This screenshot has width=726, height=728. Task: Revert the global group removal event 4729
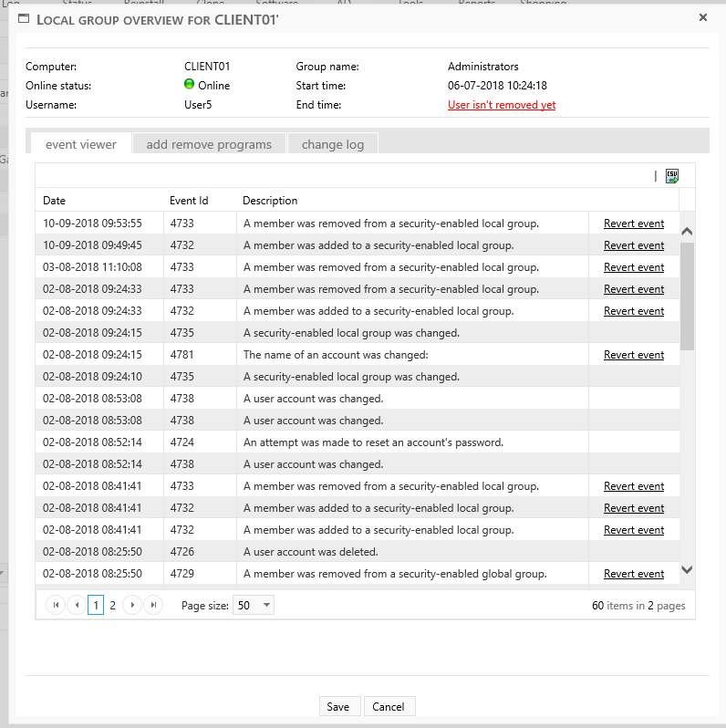[633, 574]
